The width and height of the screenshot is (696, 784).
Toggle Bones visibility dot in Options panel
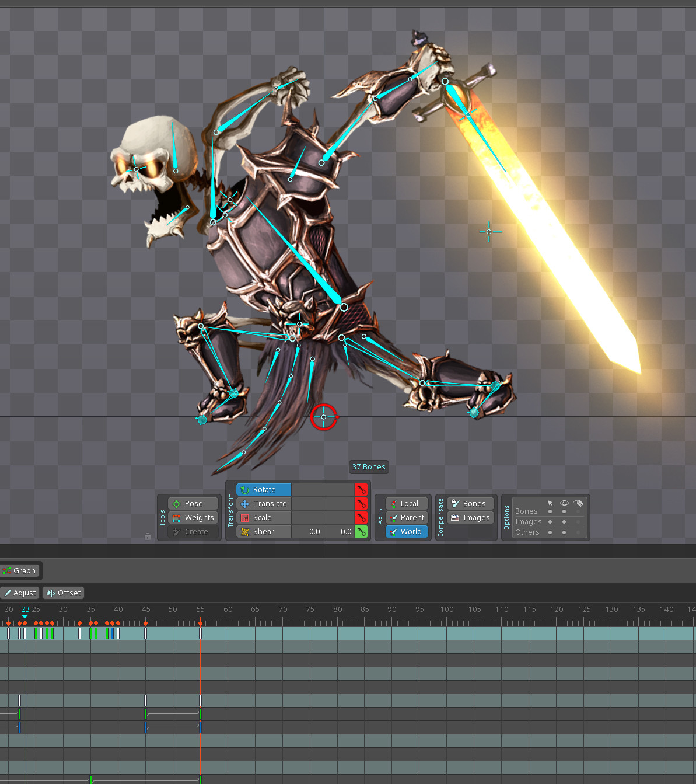[564, 511]
